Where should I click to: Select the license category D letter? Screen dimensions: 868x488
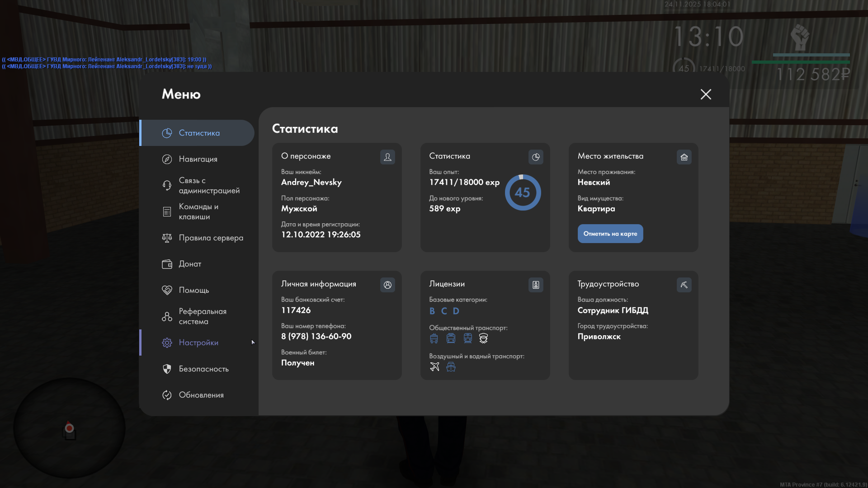(x=456, y=311)
